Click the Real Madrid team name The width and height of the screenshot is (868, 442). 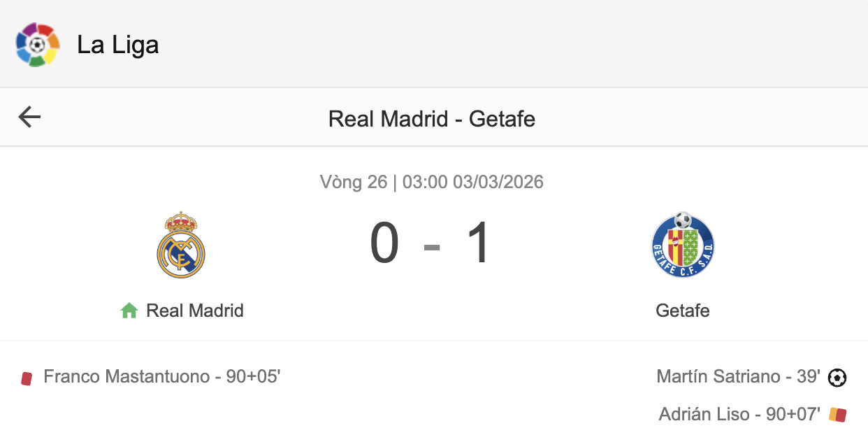195,311
